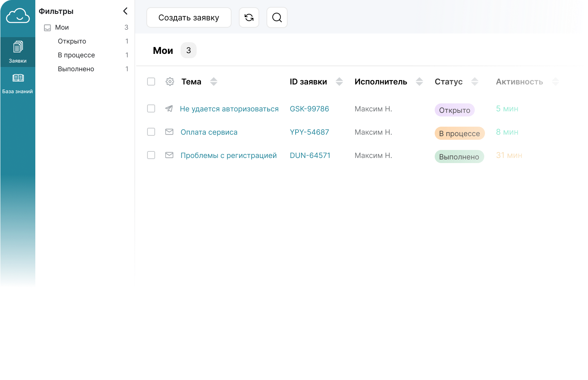Open ticket Проблемы с регистрацией

tap(229, 155)
